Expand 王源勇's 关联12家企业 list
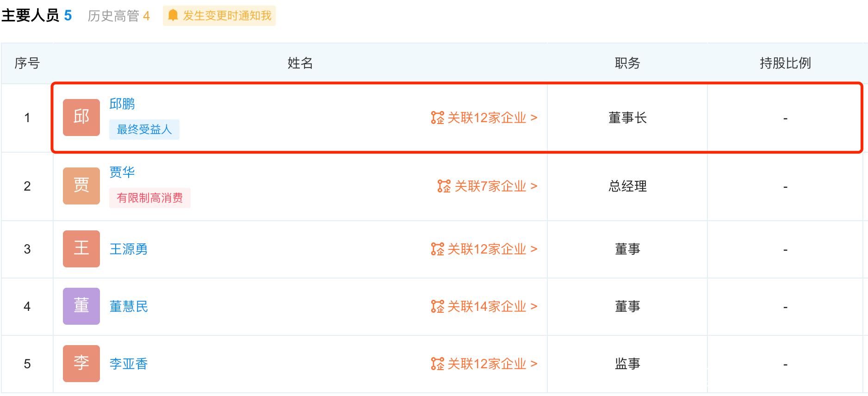This screenshot has width=868, height=396. tap(491, 249)
